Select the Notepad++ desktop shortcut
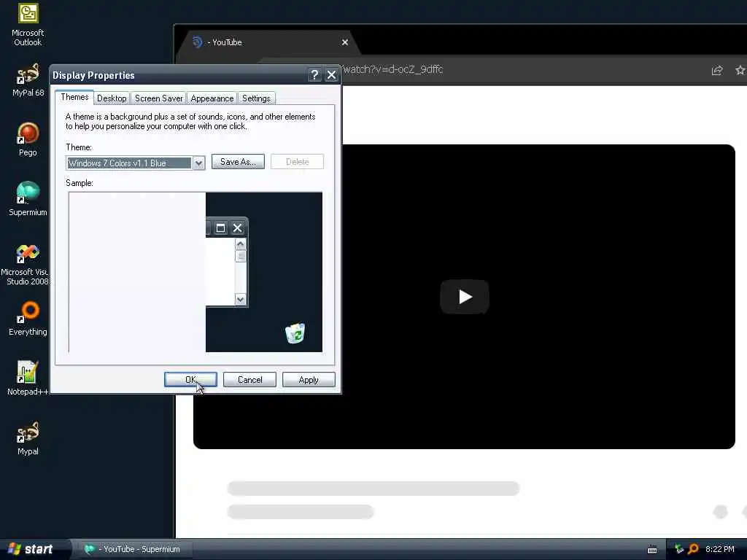Image resolution: width=747 pixels, height=560 pixels. (28, 378)
